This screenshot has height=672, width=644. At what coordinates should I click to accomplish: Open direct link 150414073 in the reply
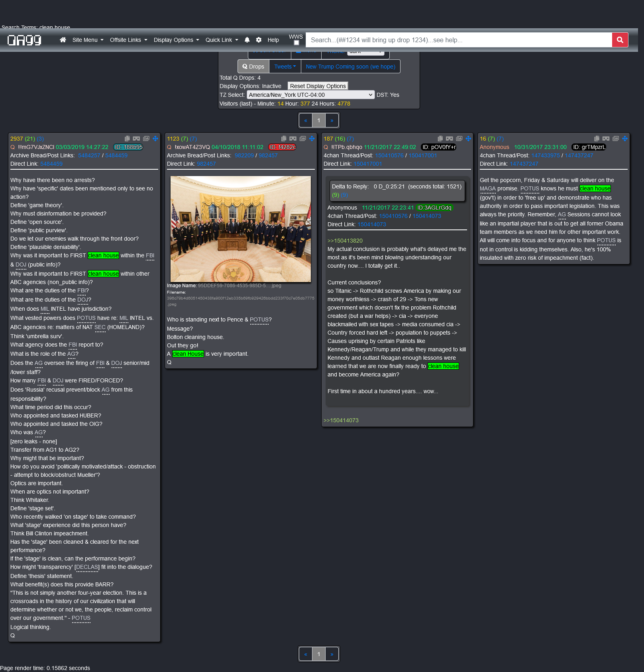coord(372,224)
